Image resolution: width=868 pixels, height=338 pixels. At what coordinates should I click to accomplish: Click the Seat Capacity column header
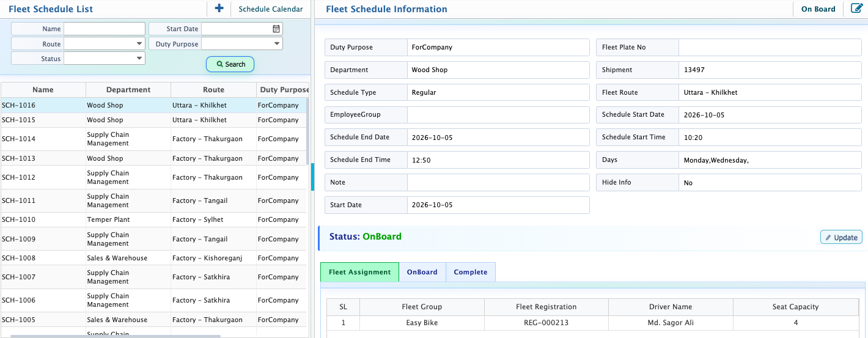click(795, 307)
